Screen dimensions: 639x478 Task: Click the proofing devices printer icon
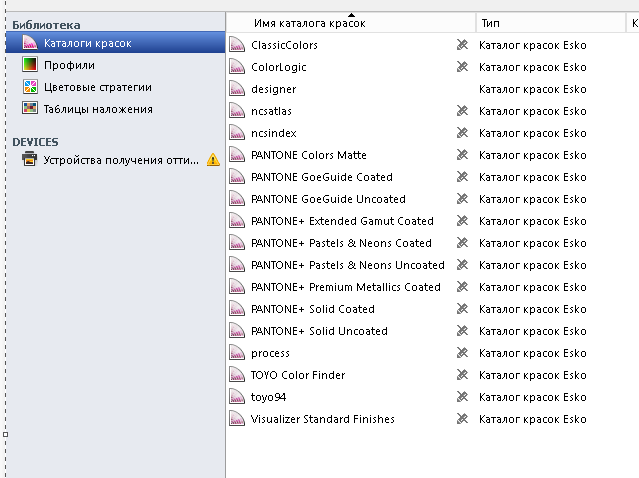tap(29, 159)
